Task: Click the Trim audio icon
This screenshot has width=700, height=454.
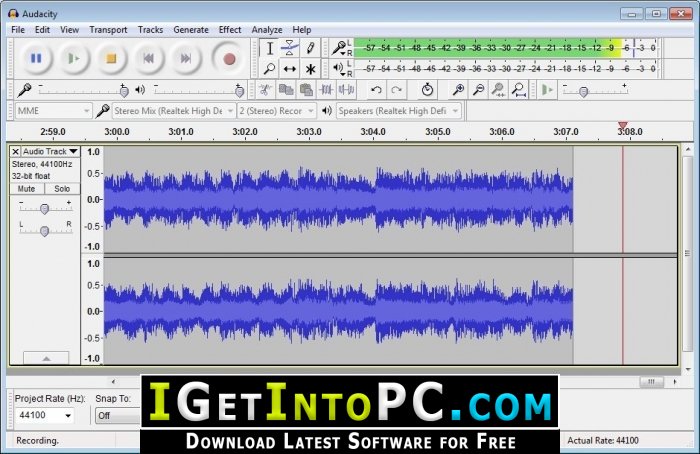Action: point(326,90)
